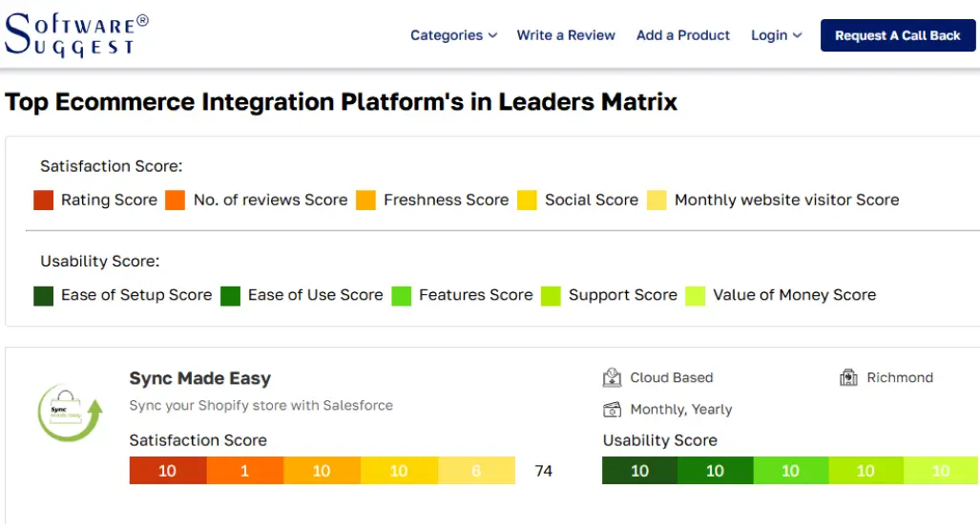980x531 pixels.
Task: Click the Sync Made Easy product logo
Action: pyautogui.click(x=69, y=413)
